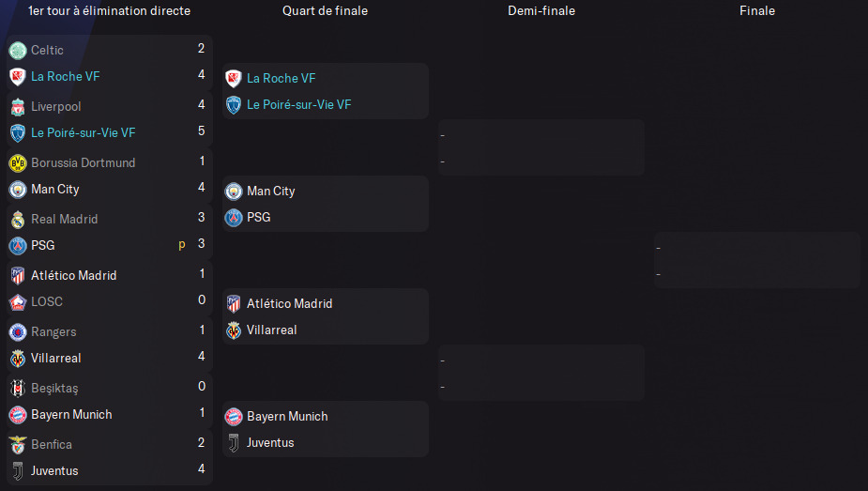The height and width of the screenshot is (491, 868).
Task: Click the Real Madrid club crest
Action: pyautogui.click(x=17, y=219)
